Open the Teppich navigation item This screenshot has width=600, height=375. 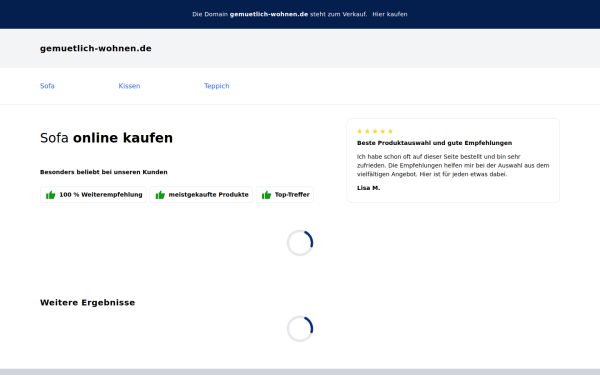point(217,86)
